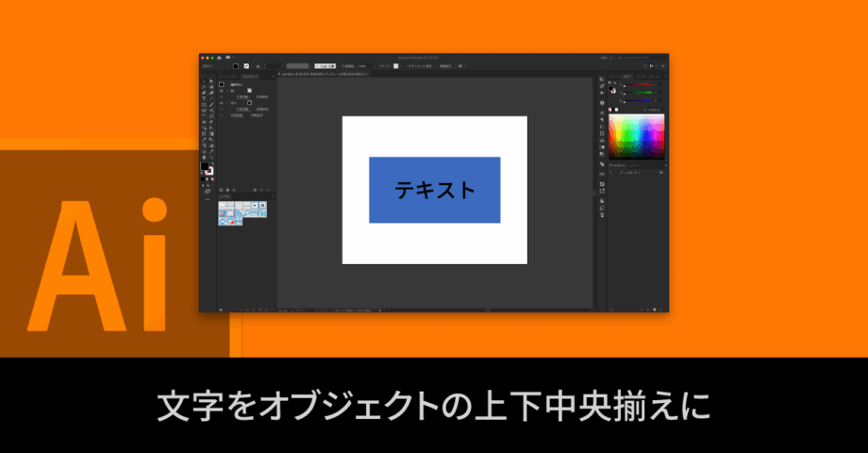Select アートボード 1 row in Artboards panel

coord(637,172)
